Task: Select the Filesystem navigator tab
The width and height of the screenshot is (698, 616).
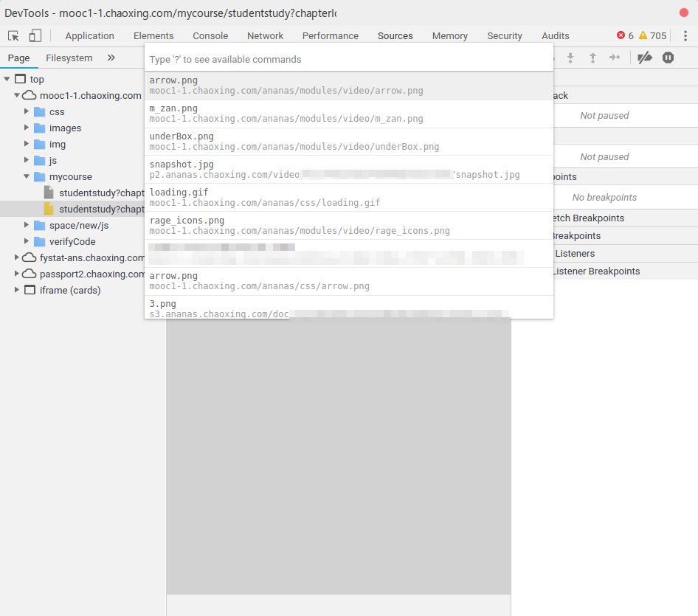Action: [69, 58]
